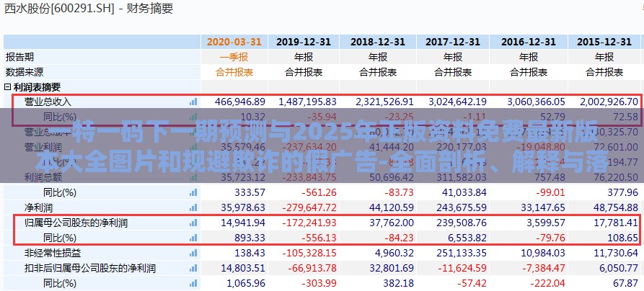Viewport: 644px width, 291px height.
Task: Select the 2018-12-31 column header
Action: coord(378,42)
